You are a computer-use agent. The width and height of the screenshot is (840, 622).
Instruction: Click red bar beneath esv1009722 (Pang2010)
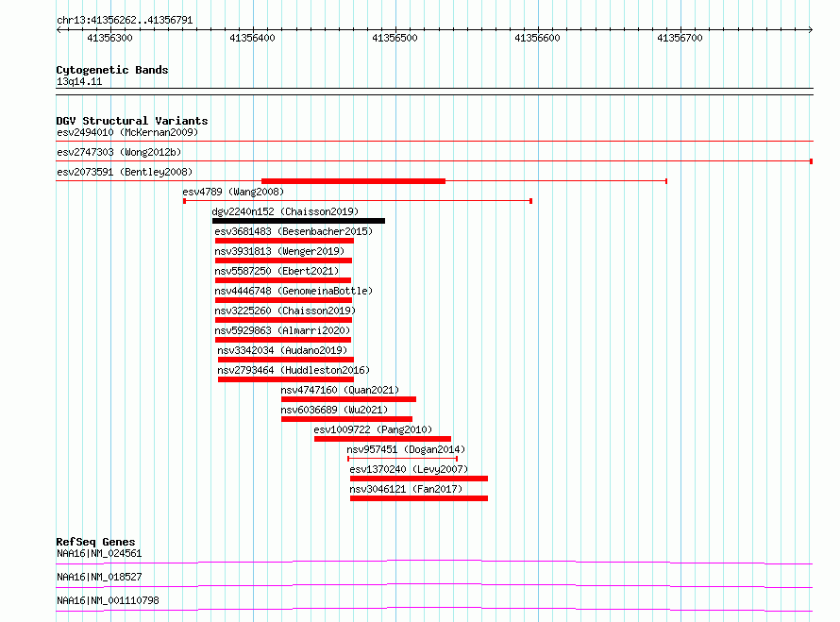coord(382,439)
